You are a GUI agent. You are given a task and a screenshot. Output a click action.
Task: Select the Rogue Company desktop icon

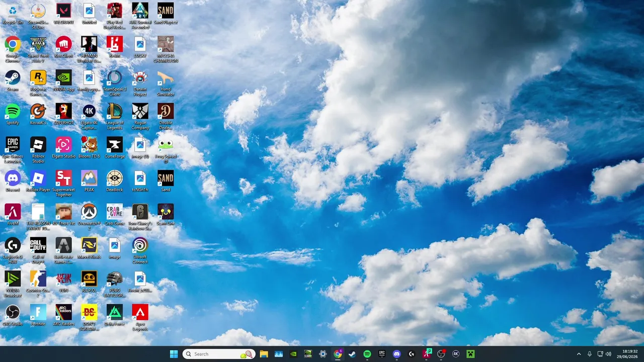click(x=140, y=117)
